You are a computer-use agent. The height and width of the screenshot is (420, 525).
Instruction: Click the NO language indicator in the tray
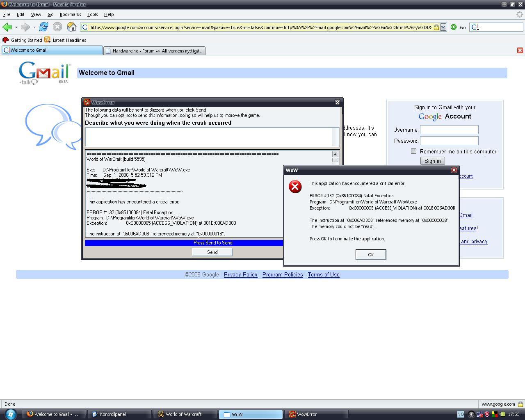point(460,414)
